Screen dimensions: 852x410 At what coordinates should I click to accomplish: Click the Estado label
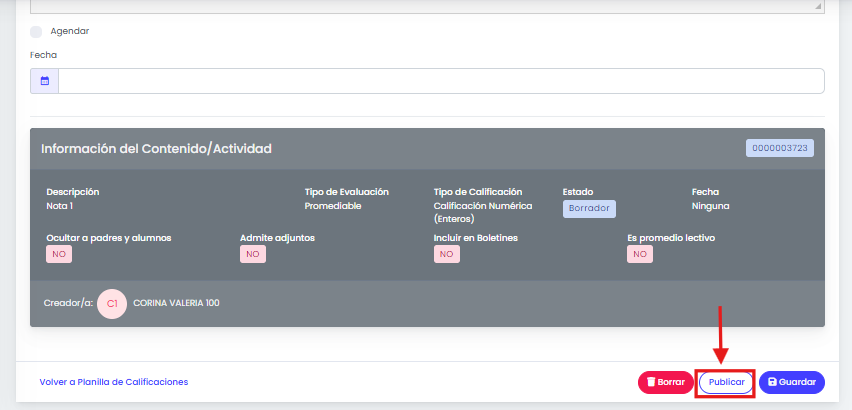pyautogui.click(x=578, y=192)
